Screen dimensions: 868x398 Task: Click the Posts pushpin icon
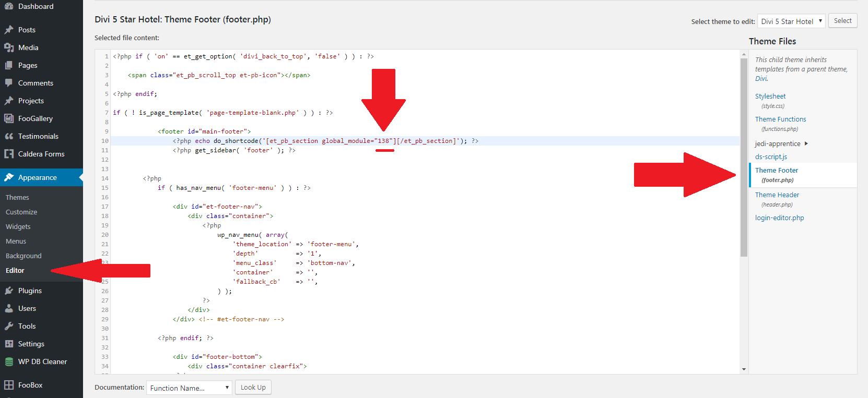[x=9, y=30]
